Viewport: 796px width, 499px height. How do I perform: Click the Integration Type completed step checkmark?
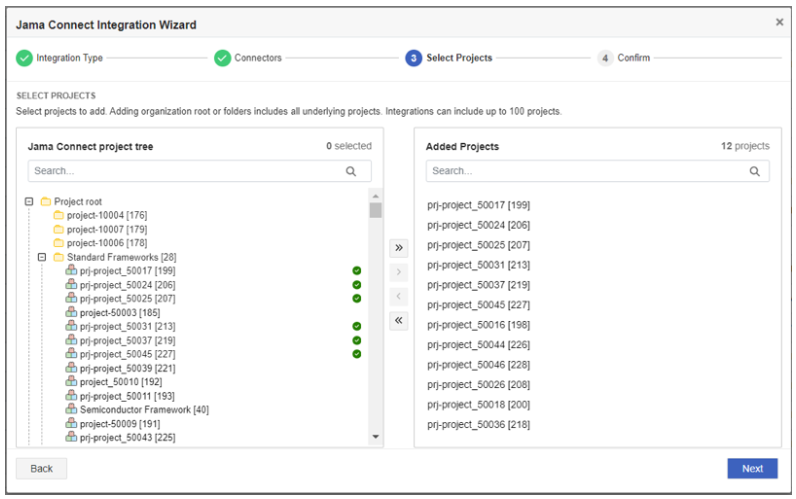(x=24, y=58)
